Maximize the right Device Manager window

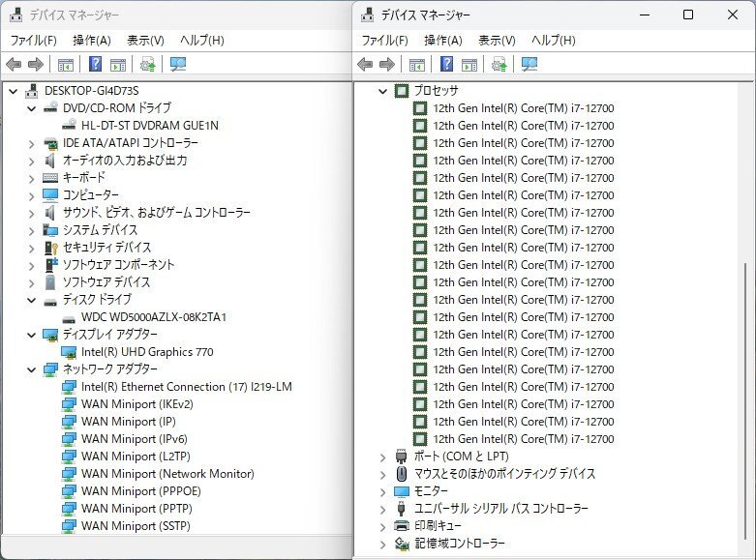point(688,15)
